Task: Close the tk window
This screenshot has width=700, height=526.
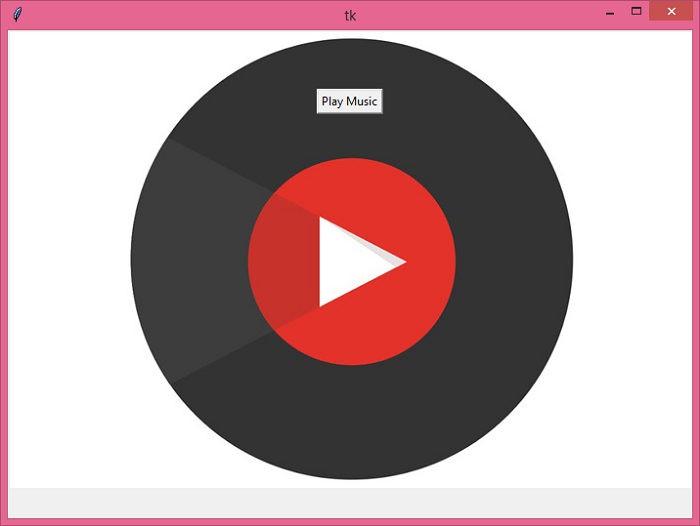Action: pos(671,12)
